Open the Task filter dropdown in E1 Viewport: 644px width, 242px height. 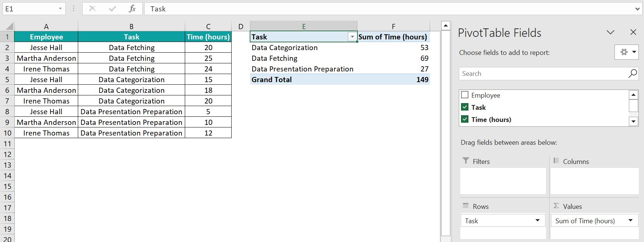click(x=352, y=37)
